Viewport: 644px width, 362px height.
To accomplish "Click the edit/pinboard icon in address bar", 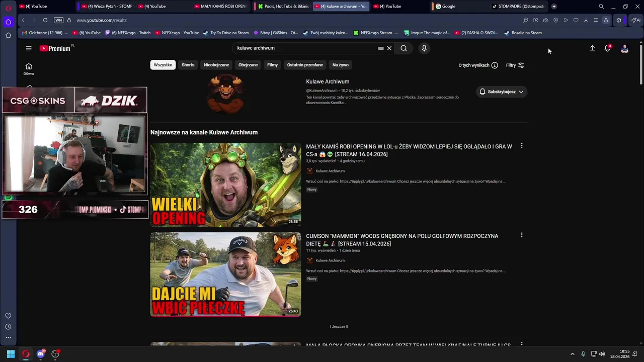I will pyautogui.click(x=536, y=20).
